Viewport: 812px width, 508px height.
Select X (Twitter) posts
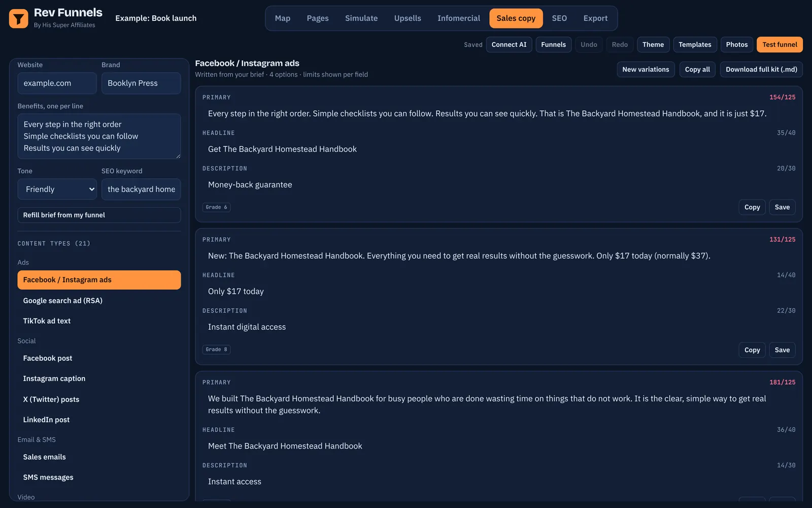[x=99, y=399]
